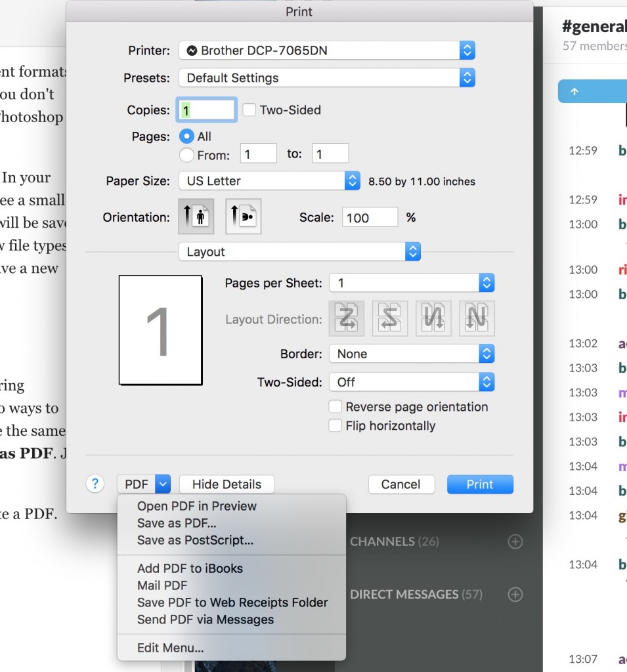Viewport: 627px width, 672px height.
Task: Click the top-to-bottom layout direction icon
Action: pyautogui.click(x=433, y=319)
